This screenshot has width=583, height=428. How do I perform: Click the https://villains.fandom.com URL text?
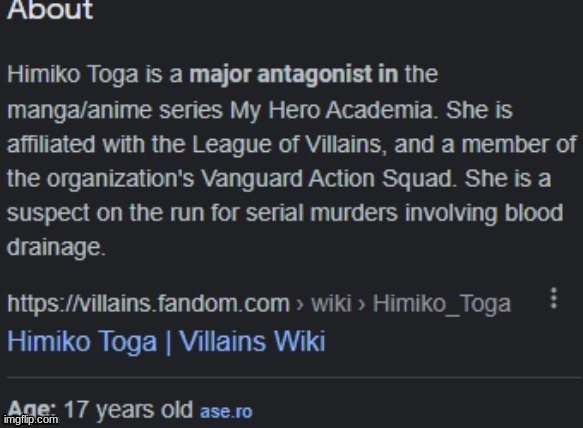(x=148, y=303)
